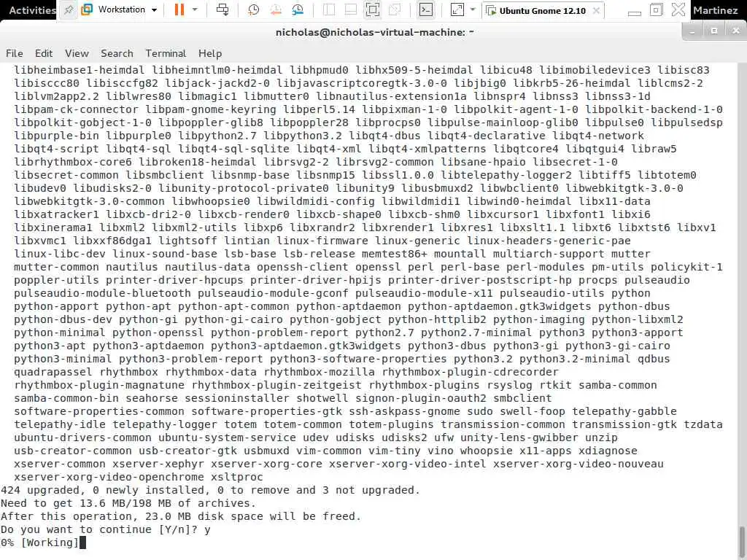The image size is (747, 560).
Task: Click the 'rhythmbox-plugin-magnatune' package name
Action: click(x=99, y=385)
